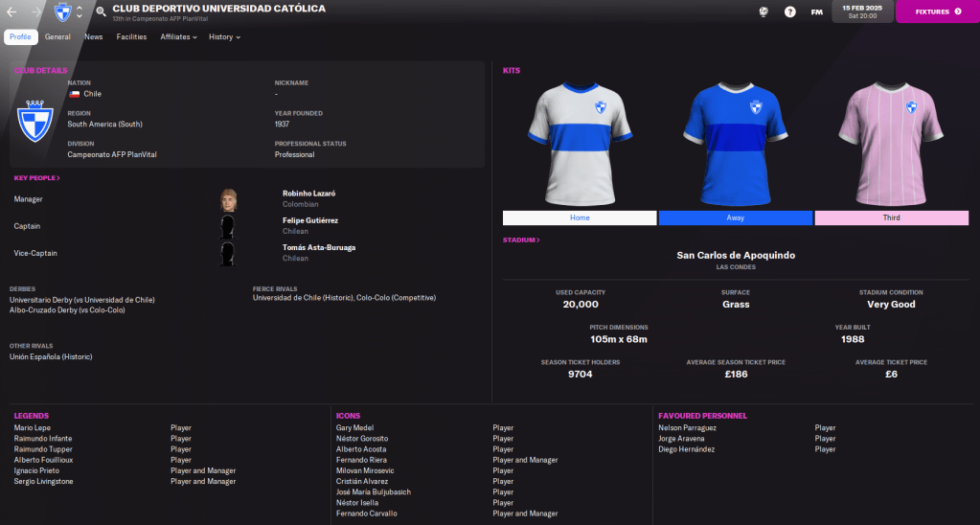The width and height of the screenshot is (980, 525).
Task: Select the Home kit label
Action: tap(580, 217)
